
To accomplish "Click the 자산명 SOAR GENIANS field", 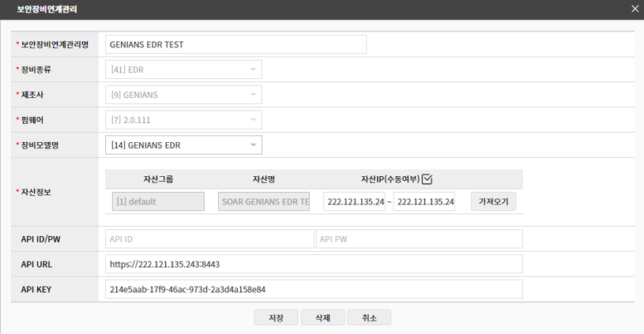I will point(264,201).
